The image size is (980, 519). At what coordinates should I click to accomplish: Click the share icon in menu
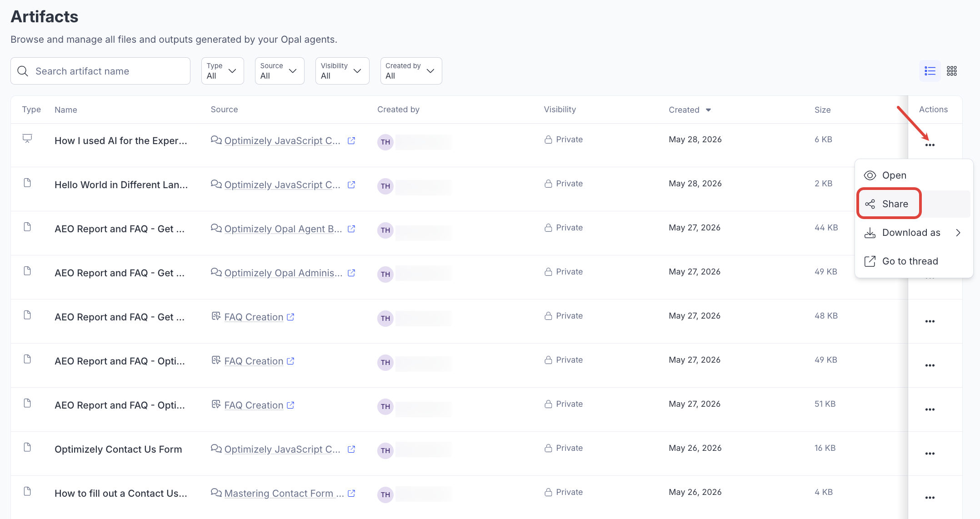coord(870,204)
